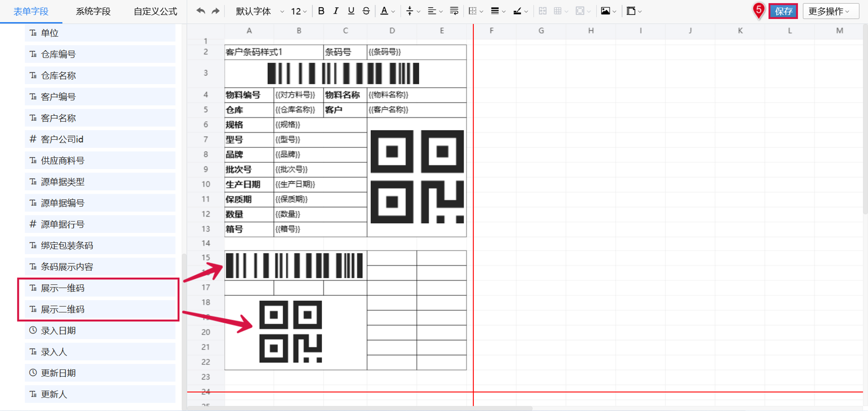Select the 仓库名称 field in list
Screen dimensions: 868x411
pyautogui.click(x=100, y=75)
